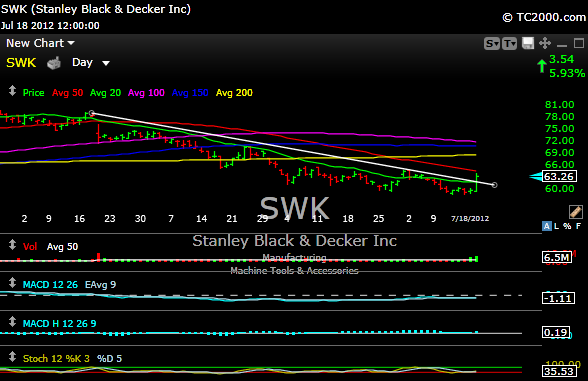This screenshot has width=588, height=381.
Task: Click the hand icon beside SWK
Action: 54,63
